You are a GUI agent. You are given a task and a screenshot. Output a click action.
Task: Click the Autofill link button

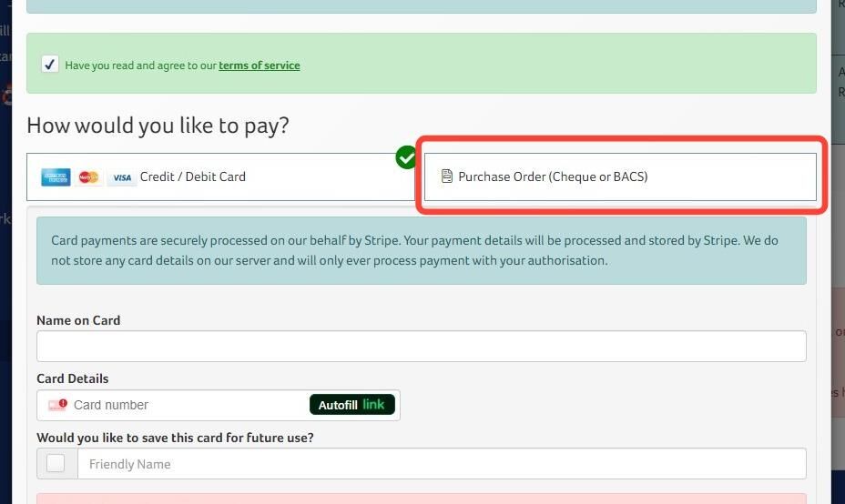click(351, 405)
